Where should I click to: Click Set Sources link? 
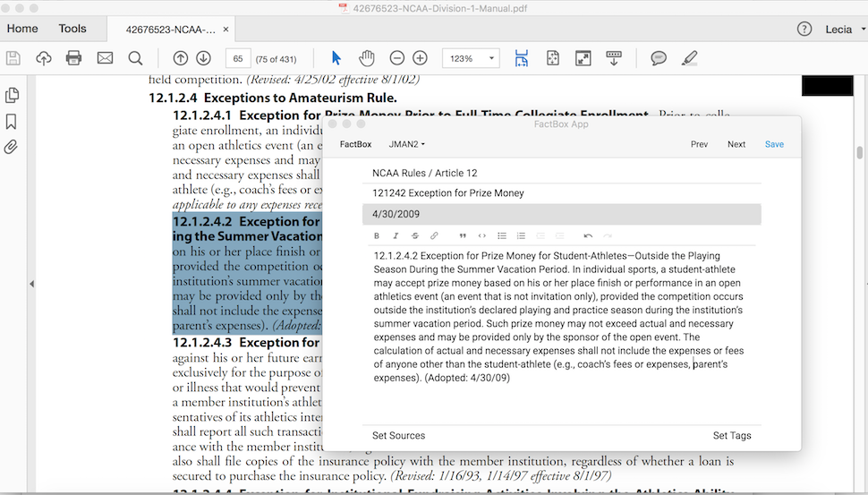coord(398,436)
